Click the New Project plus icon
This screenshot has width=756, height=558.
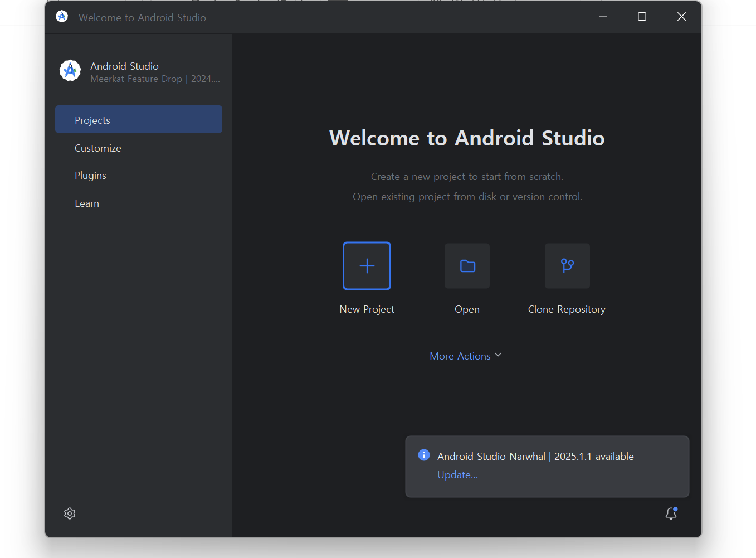pyautogui.click(x=367, y=266)
